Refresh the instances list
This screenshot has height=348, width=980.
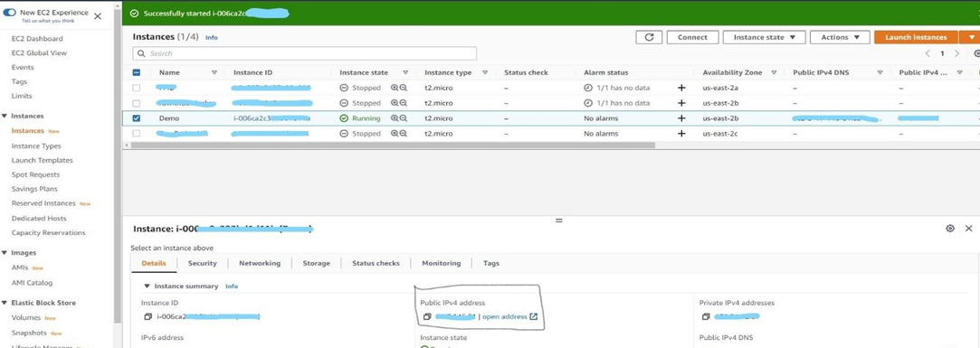(x=649, y=37)
